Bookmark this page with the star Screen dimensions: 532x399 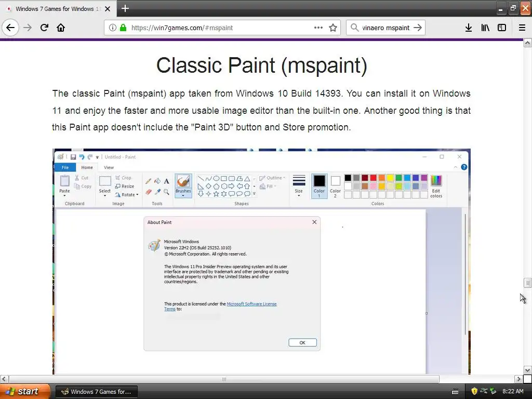(333, 28)
